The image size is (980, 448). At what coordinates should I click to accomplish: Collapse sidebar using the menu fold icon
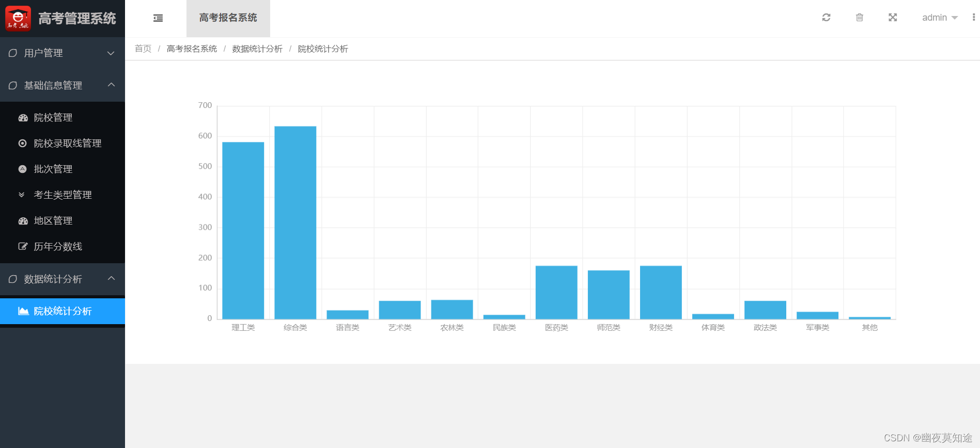tap(158, 18)
